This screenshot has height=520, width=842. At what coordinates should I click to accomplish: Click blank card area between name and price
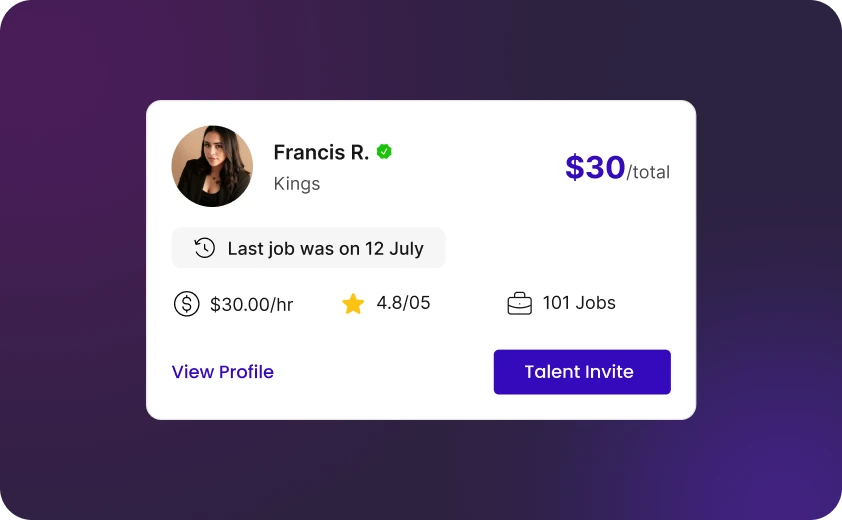pos(470,167)
